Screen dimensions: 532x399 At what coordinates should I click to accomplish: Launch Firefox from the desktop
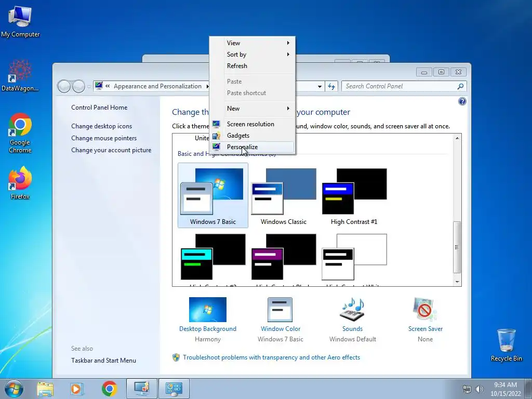[x=20, y=182]
